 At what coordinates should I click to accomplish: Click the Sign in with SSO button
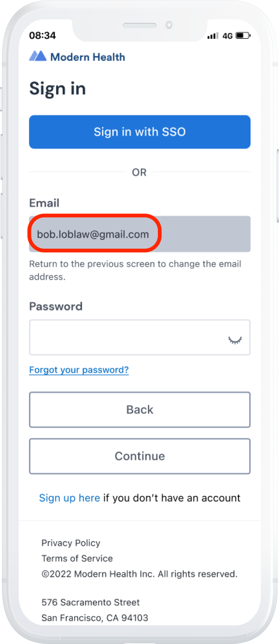pos(140,132)
